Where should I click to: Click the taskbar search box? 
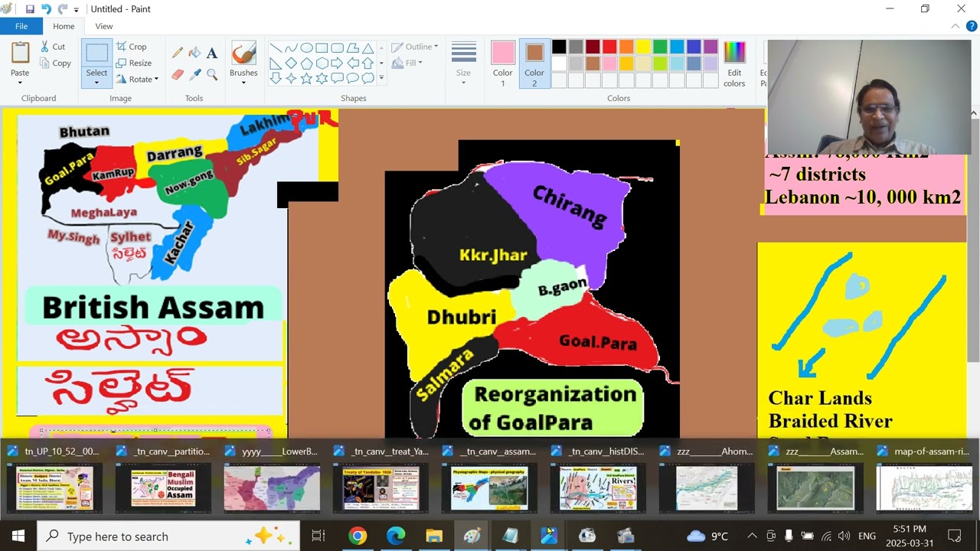click(168, 536)
